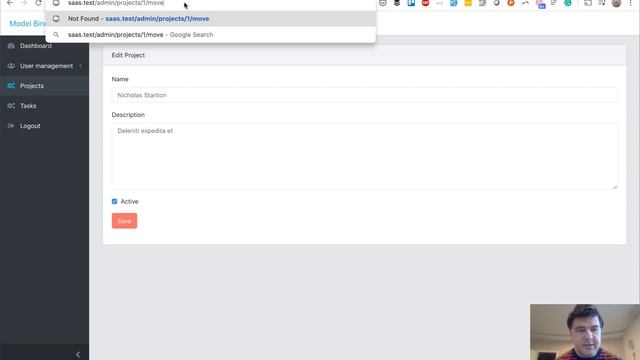640x360 pixels.
Task: Reload the browser page
Action: click(38, 3)
